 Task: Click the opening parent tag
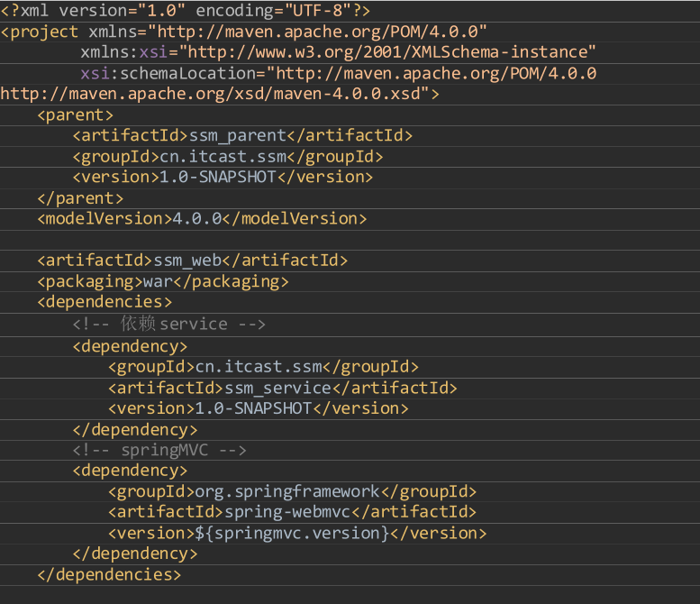(x=75, y=115)
